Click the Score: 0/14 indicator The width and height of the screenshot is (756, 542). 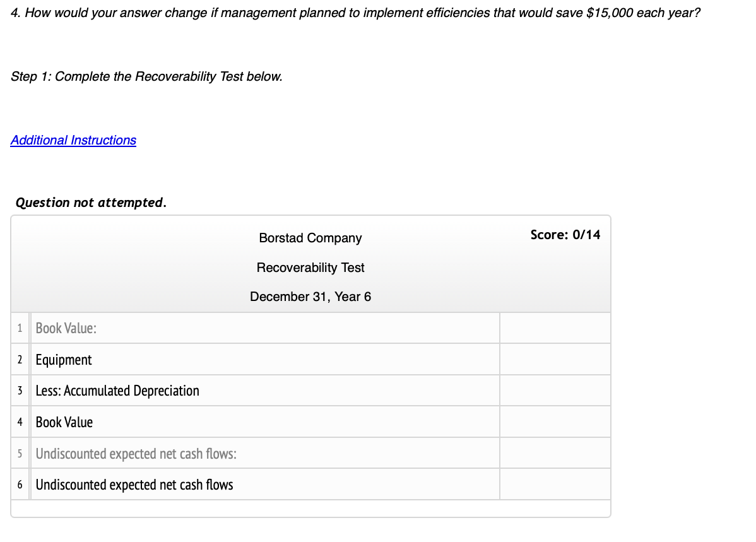tap(566, 235)
